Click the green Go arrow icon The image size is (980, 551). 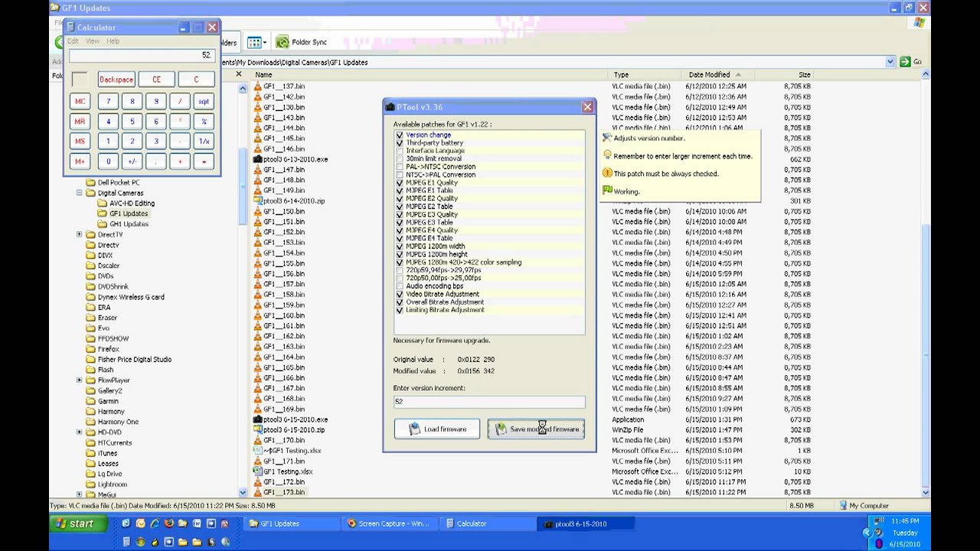(x=905, y=62)
